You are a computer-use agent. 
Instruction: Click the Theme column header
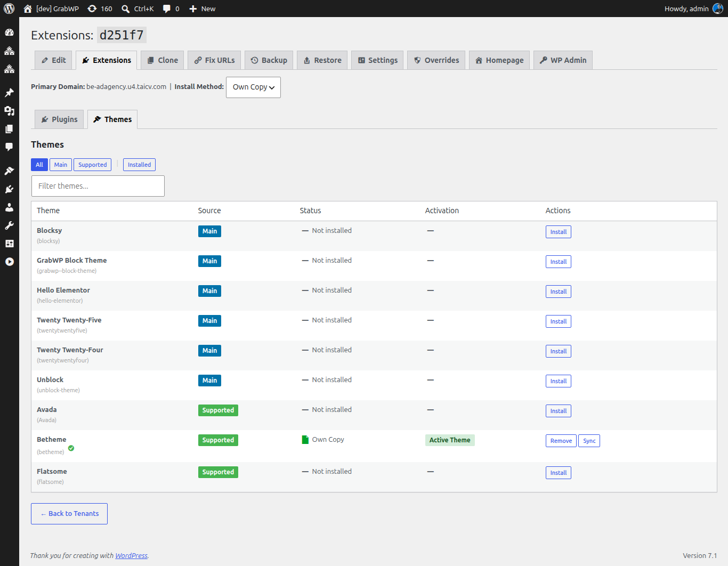48,211
